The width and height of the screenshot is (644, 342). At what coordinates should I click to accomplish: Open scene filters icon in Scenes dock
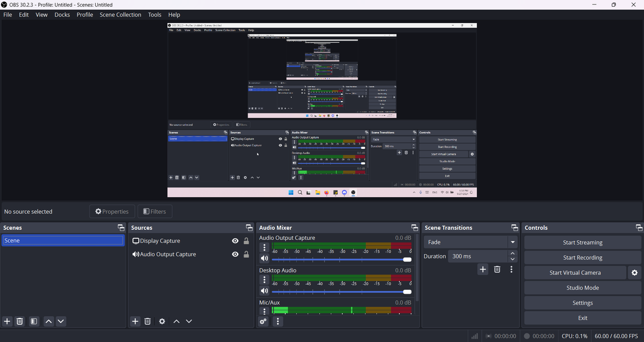click(x=34, y=321)
